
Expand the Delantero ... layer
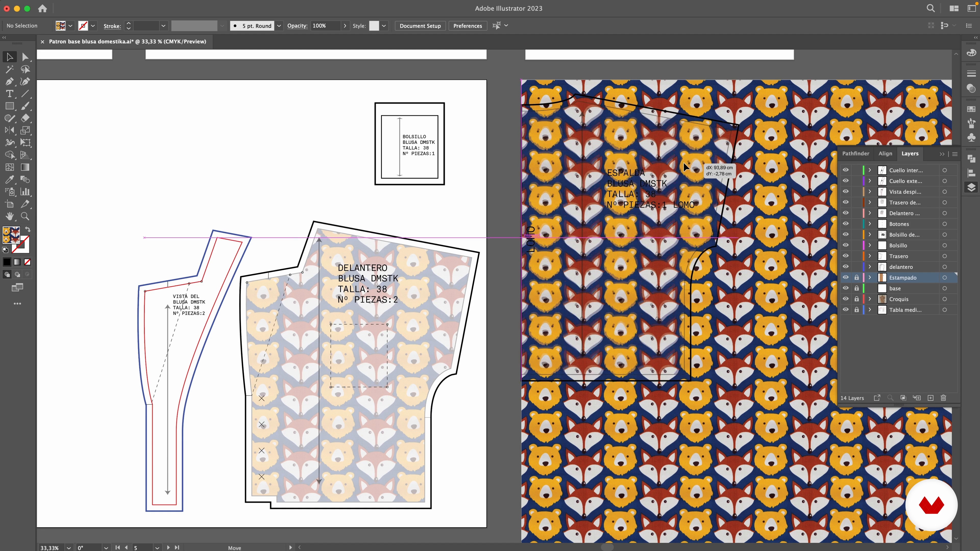[x=870, y=213]
